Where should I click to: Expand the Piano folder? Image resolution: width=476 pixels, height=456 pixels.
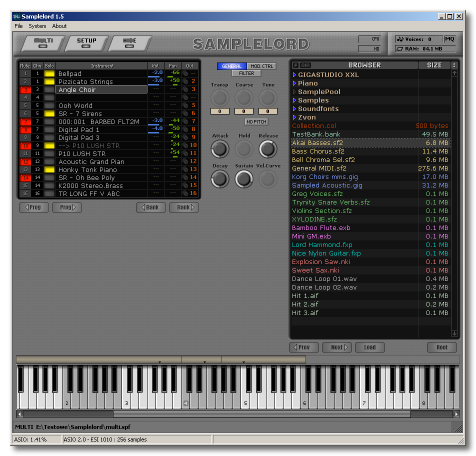tap(294, 83)
